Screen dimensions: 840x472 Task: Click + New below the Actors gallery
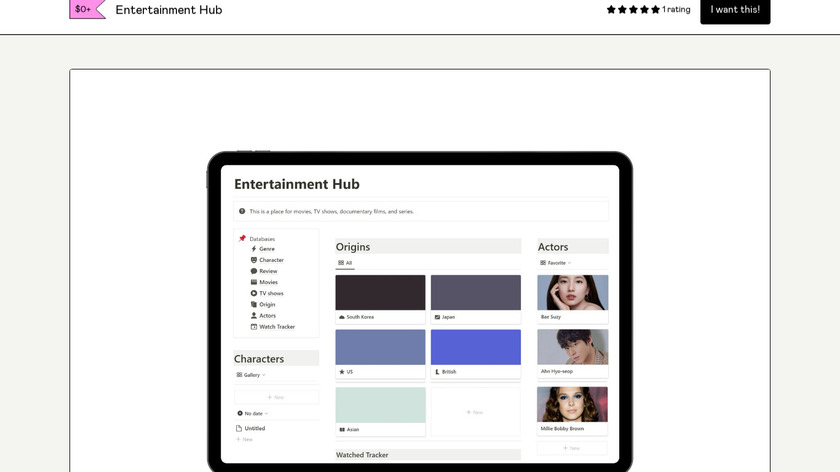click(572, 448)
